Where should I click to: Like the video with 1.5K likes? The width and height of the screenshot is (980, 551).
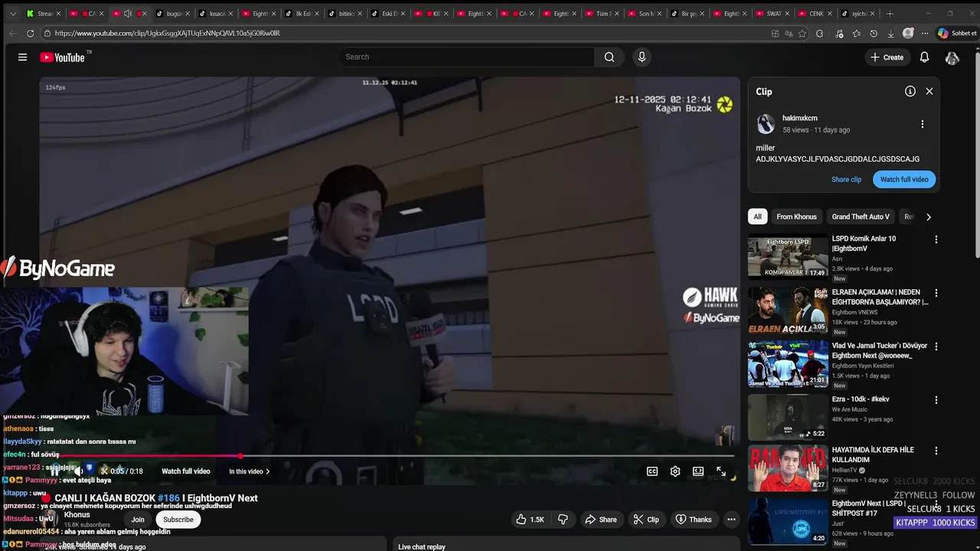530,520
